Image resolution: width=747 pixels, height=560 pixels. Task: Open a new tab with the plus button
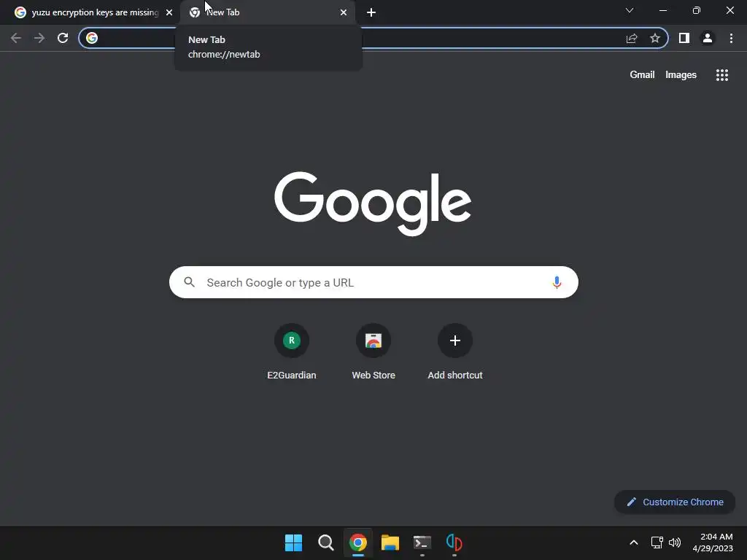pos(371,12)
